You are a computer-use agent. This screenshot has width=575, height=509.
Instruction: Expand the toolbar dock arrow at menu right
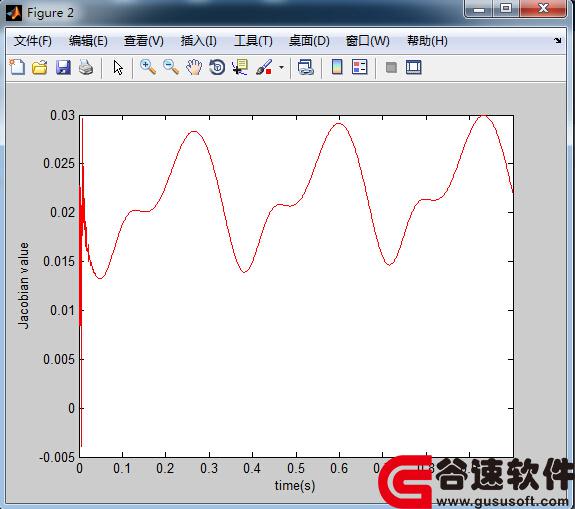click(557, 41)
